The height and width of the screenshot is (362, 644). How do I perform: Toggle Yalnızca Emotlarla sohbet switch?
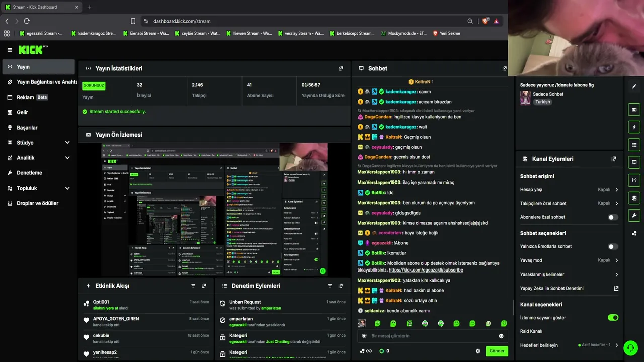point(613,247)
